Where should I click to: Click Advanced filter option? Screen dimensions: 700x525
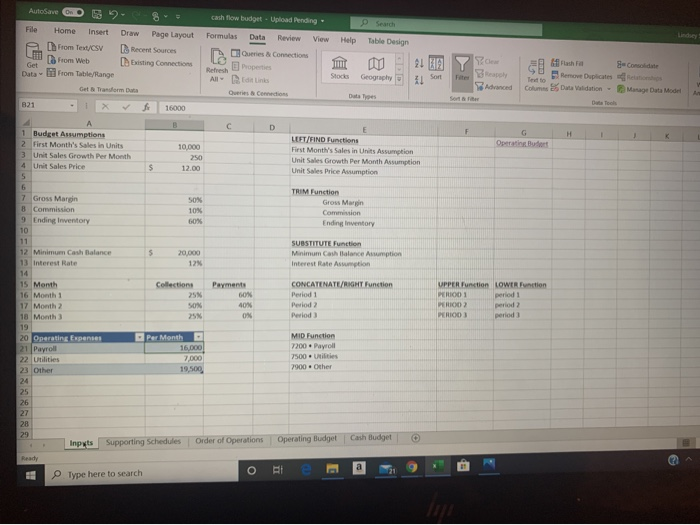point(494,87)
